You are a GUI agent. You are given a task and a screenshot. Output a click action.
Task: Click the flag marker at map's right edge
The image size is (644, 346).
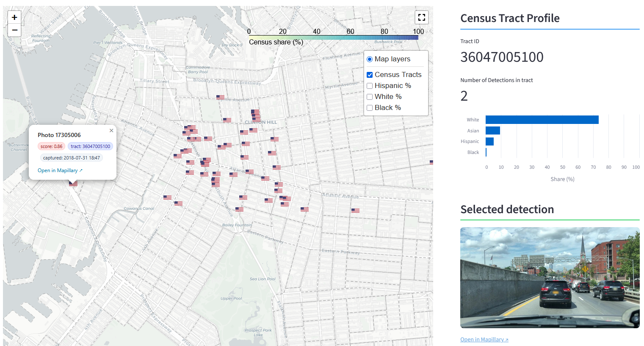[431, 162]
